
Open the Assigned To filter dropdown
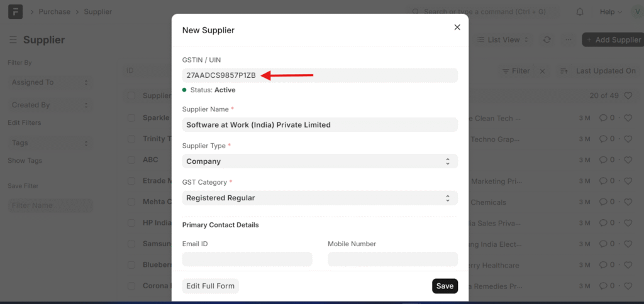50,82
